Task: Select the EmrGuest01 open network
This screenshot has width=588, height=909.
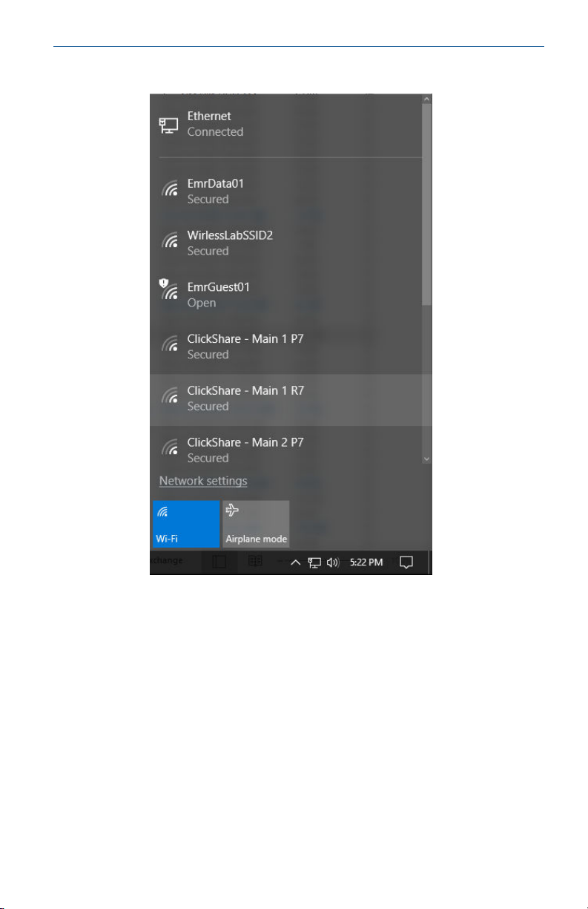Action: tap(286, 295)
